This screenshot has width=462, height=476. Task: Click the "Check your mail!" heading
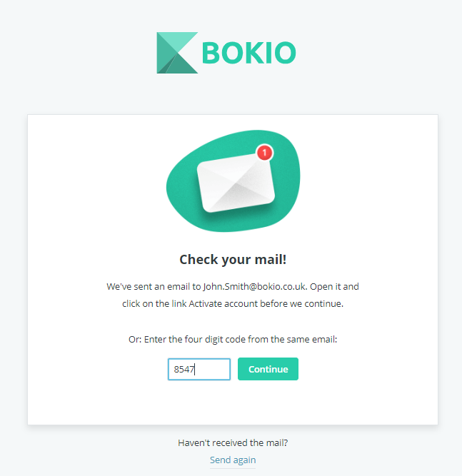(x=233, y=260)
